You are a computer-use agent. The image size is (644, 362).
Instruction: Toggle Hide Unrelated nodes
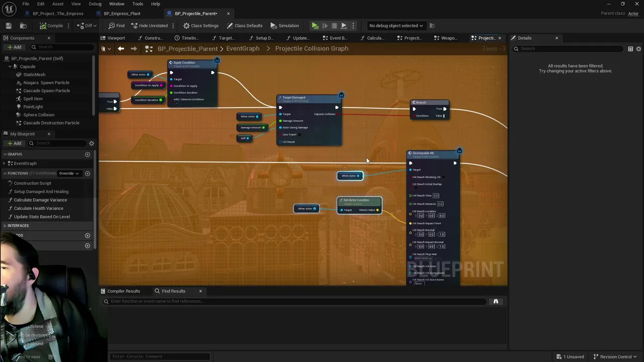click(x=149, y=26)
